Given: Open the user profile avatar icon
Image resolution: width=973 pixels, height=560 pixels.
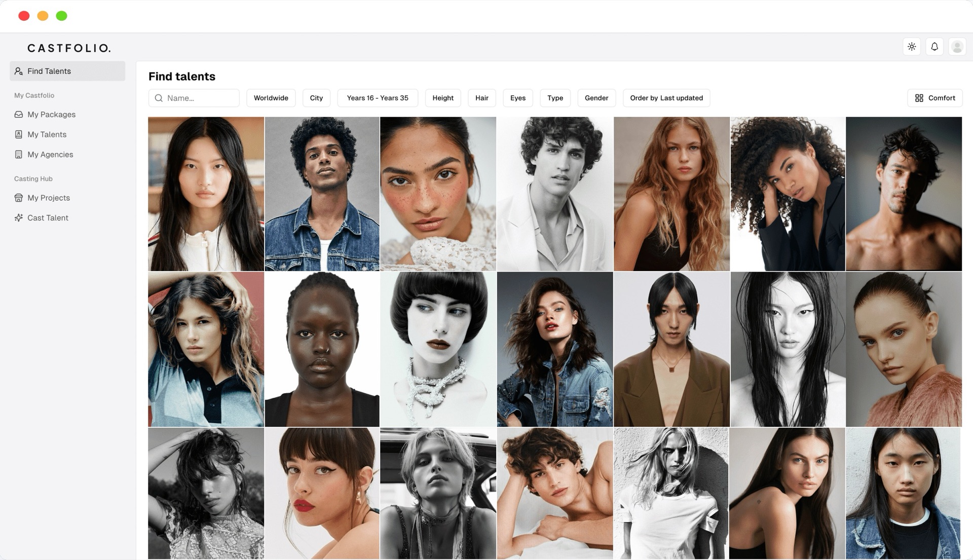Looking at the screenshot, I should (x=957, y=47).
